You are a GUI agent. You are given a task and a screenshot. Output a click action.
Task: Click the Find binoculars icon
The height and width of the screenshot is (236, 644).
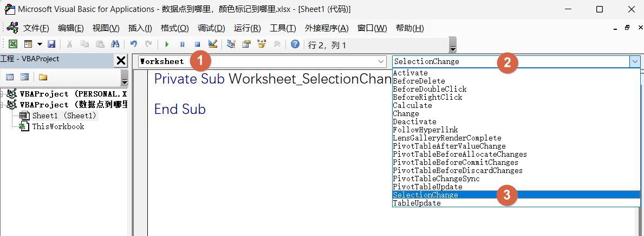tap(115, 44)
